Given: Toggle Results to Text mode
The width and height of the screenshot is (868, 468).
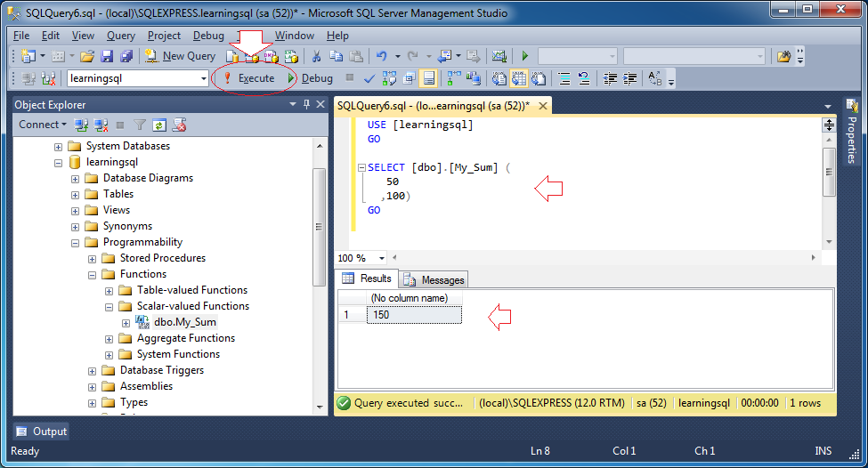Looking at the screenshot, I should click(x=499, y=79).
